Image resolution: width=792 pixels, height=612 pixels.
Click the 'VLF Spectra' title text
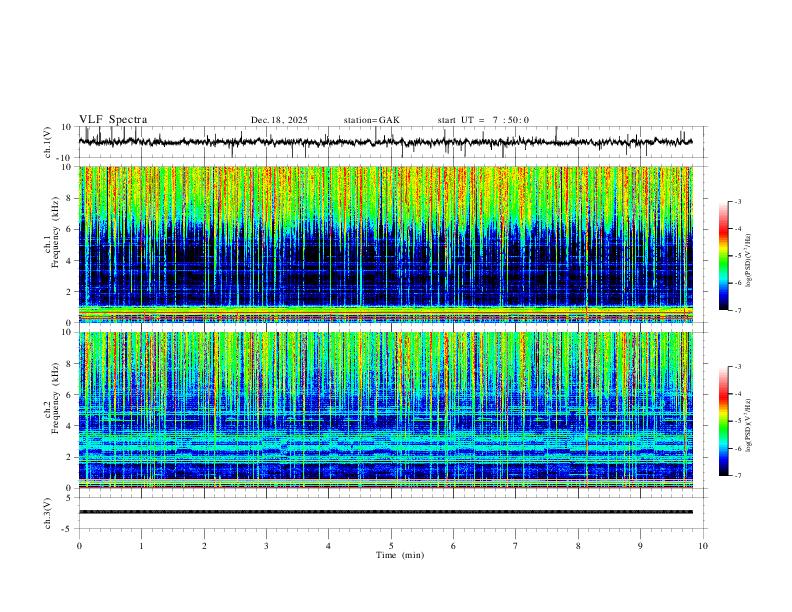click(x=113, y=120)
